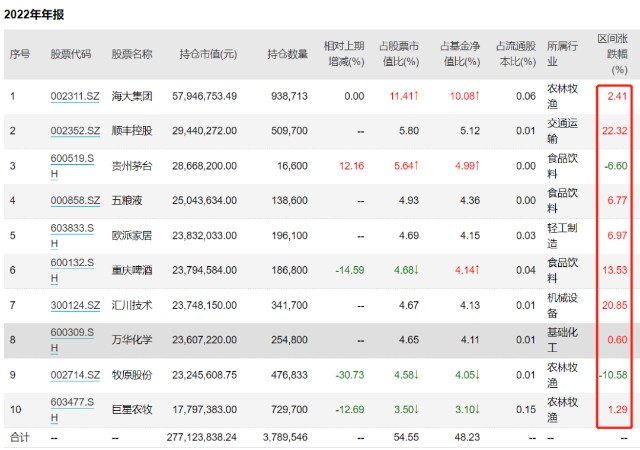Screen dimensions: 640x450
Task: Open stock code link 600519.SH
Action: coord(72,166)
